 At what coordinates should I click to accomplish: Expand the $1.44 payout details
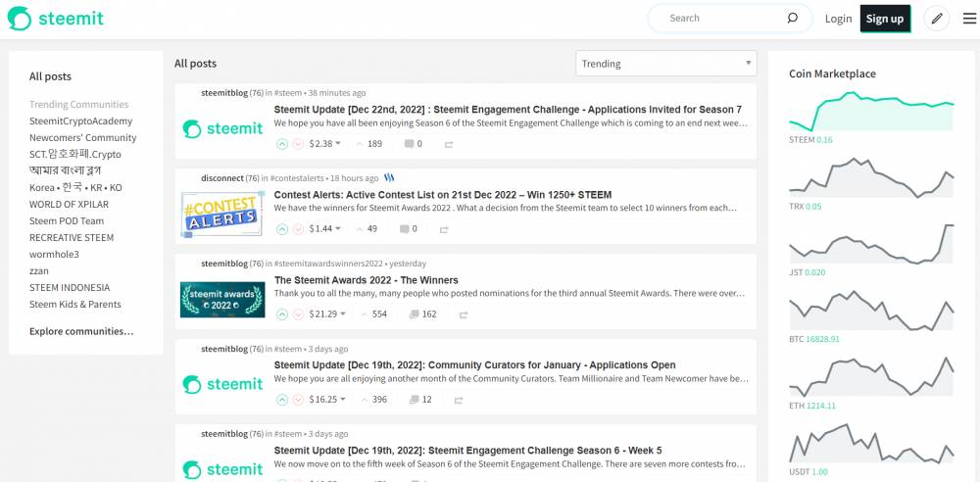(325, 229)
